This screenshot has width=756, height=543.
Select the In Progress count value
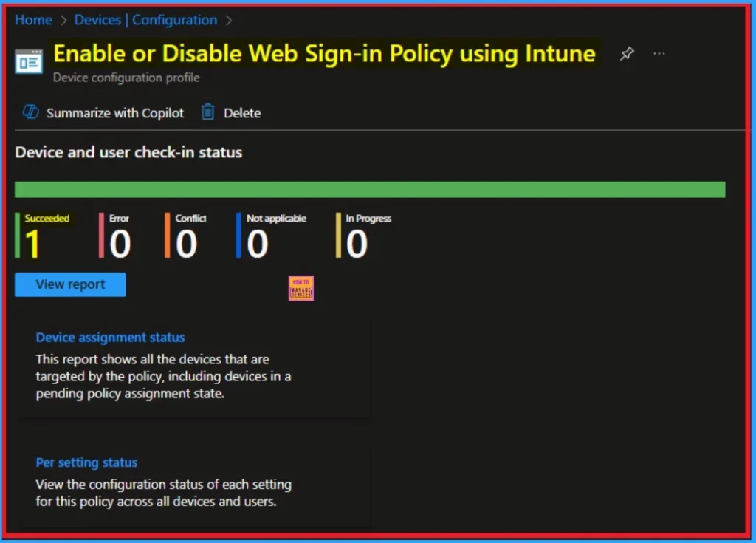click(357, 244)
